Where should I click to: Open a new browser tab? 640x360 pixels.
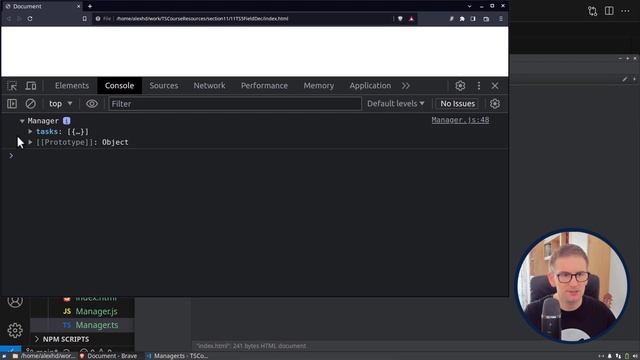click(90, 6)
